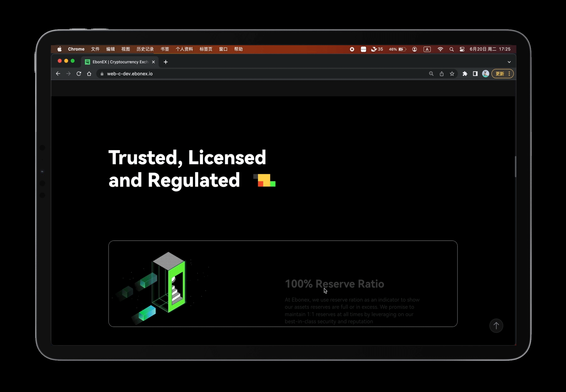Image resolution: width=566 pixels, height=392 pixels.
Task: Open Control Center in menu bar
Action: pos(462,49)
